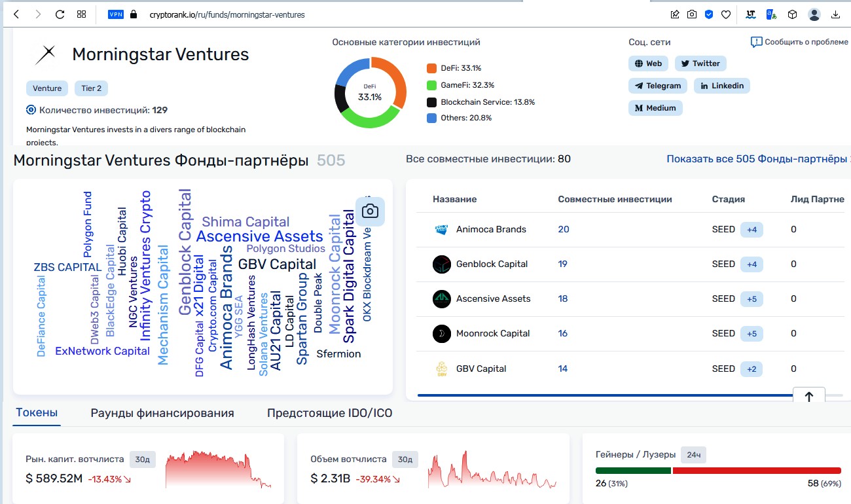The width and height of the screenshot is (851, 504).
Task: Click the blue Others legend swatch
Action: click(431, 118)
